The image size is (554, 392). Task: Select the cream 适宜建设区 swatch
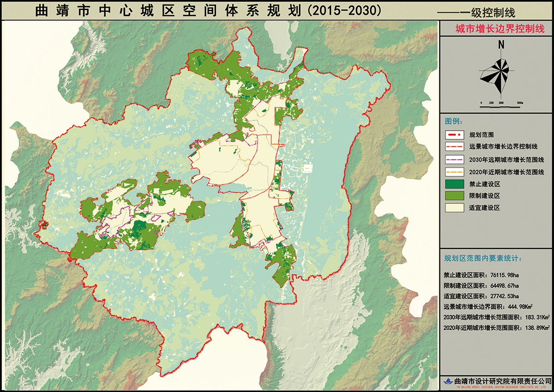click(454, 208)
